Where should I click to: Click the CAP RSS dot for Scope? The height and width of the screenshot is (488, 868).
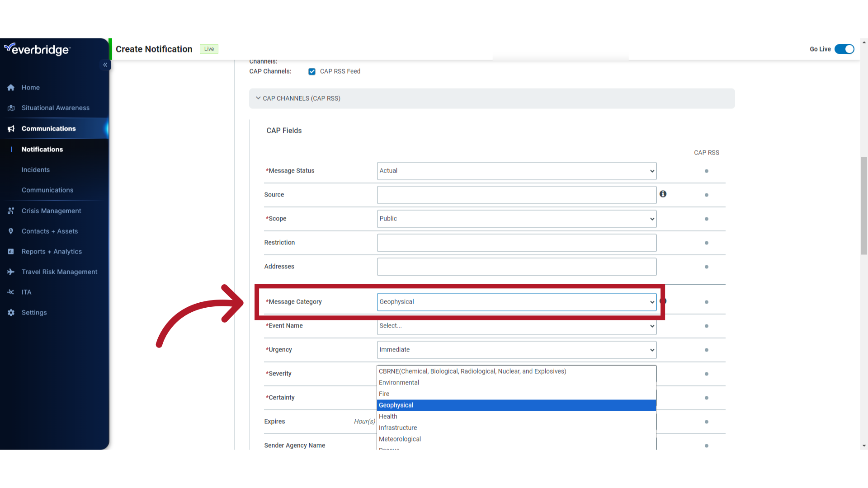point(707,219)
